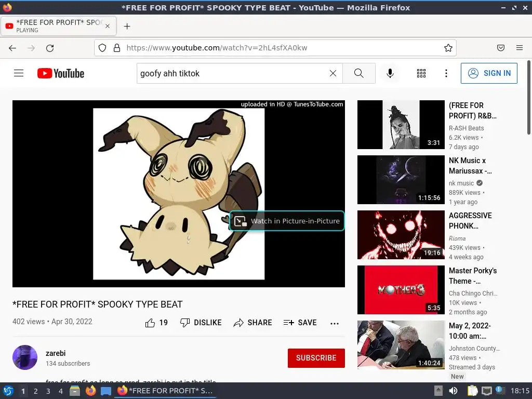Click the 'May 2, 2022- 10:00 am' title
The image size is (532, 399).
coord(470,331)
